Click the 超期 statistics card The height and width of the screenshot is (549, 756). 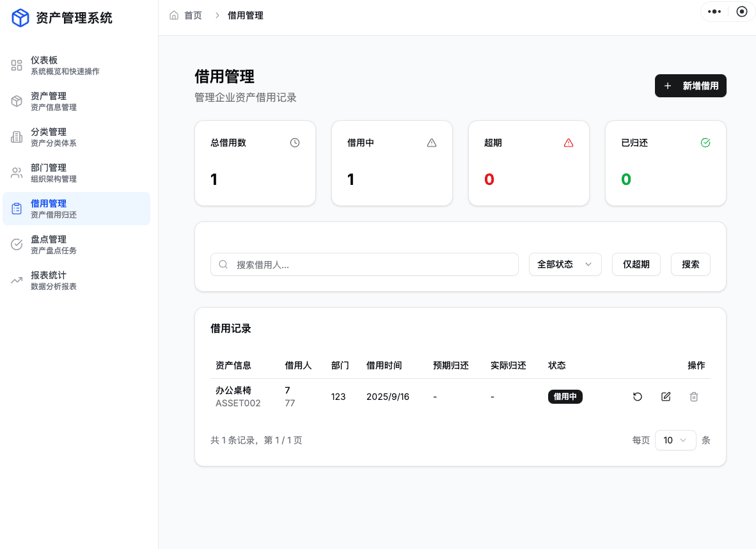529,163
